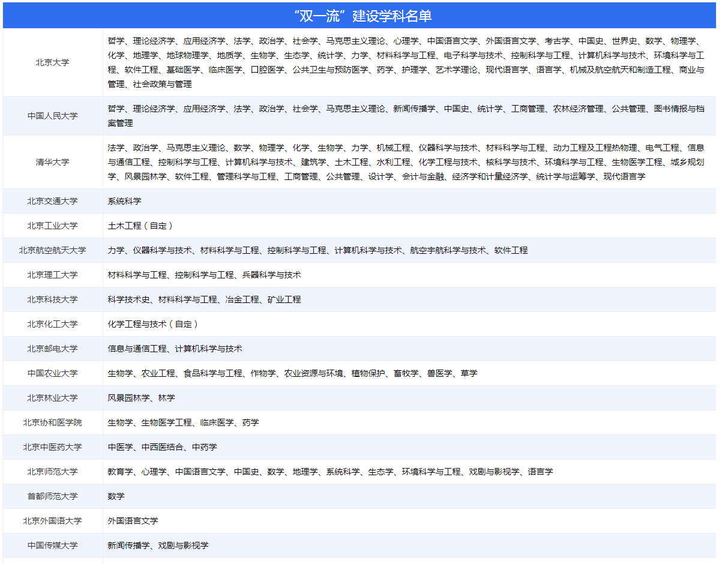This screenshot has width=728, height=564.
Task: Click 考古学 in the 北京大学 row
Action: [x=558, y=41]
